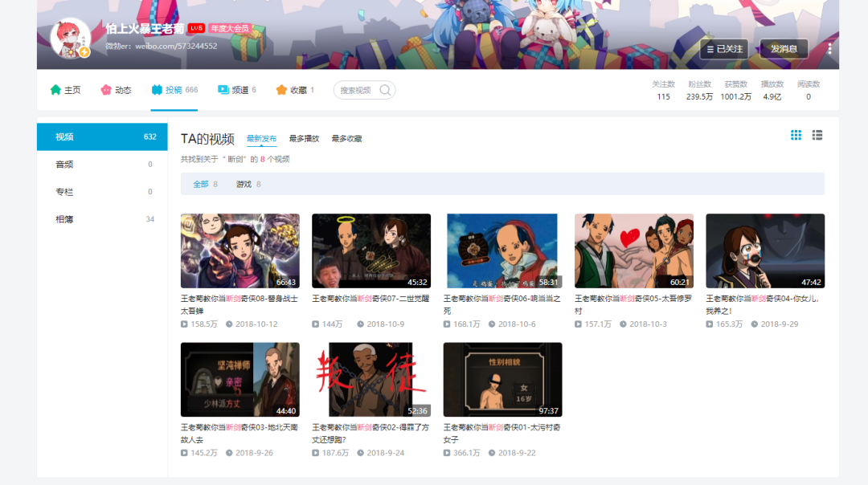Click the magnifier in the 搜索视频 box
The width and height of the screenshot is (868, 485).
384,90
